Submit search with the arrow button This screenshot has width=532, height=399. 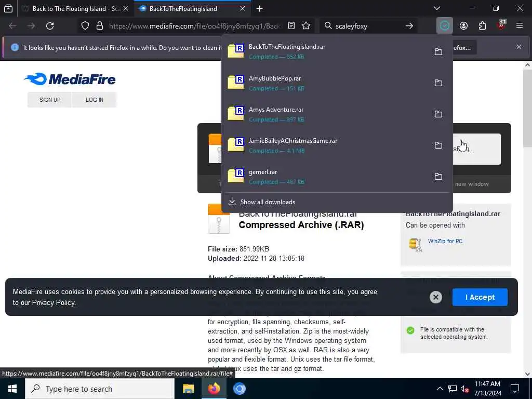point(409,26)
